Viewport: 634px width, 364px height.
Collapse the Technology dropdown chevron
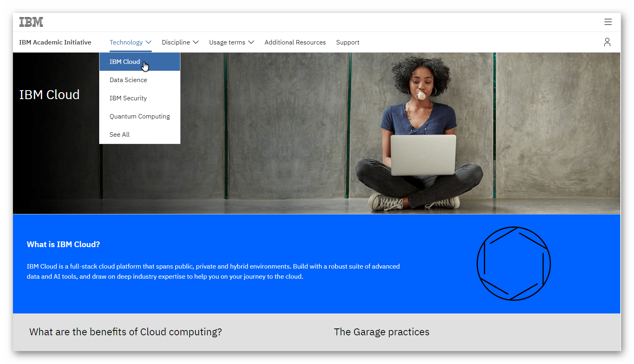148,42
